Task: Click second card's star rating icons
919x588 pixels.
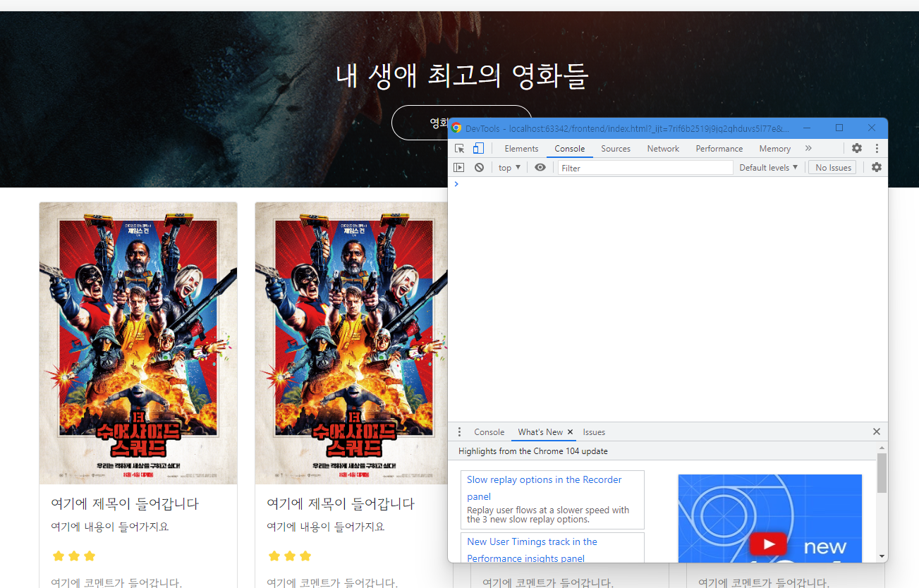Action: (x=290, y=556)
